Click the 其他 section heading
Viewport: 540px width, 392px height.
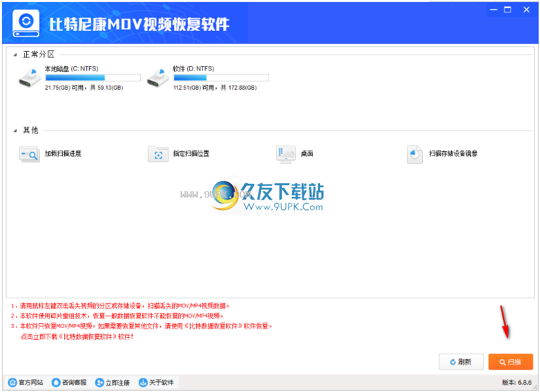point(31,130)
